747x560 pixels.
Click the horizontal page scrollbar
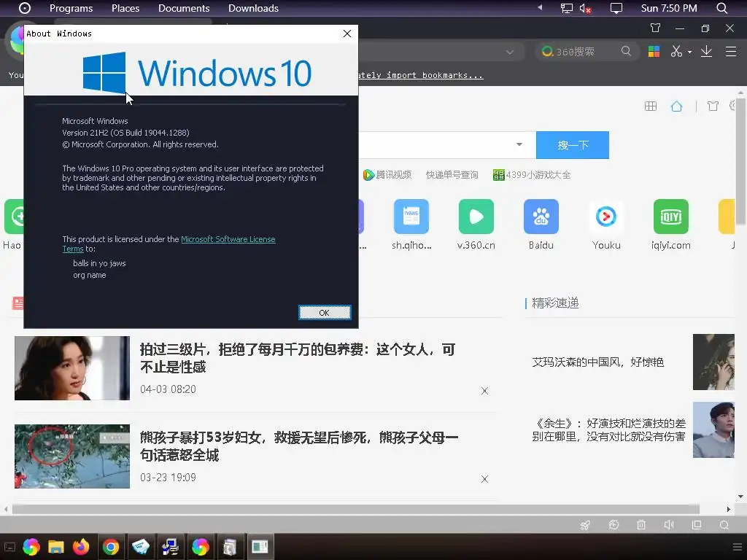(356, 509)
